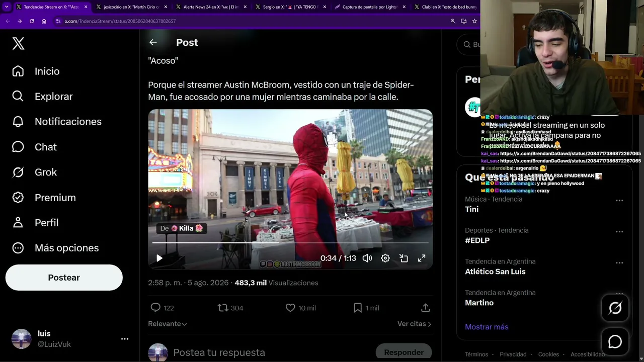Bookmark the post with 1 mil saves
Viewport: 644px width, 362px height.
(x=366, y=308)
